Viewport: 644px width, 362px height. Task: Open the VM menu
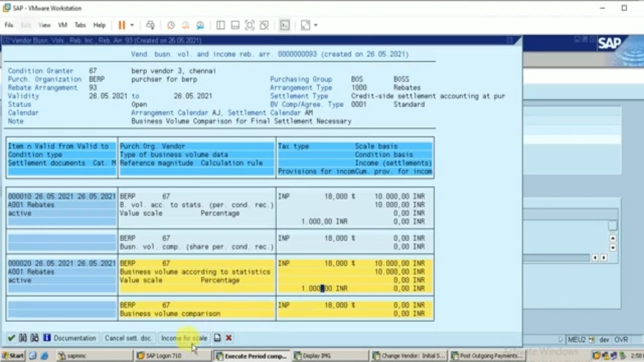pos(62,25)
